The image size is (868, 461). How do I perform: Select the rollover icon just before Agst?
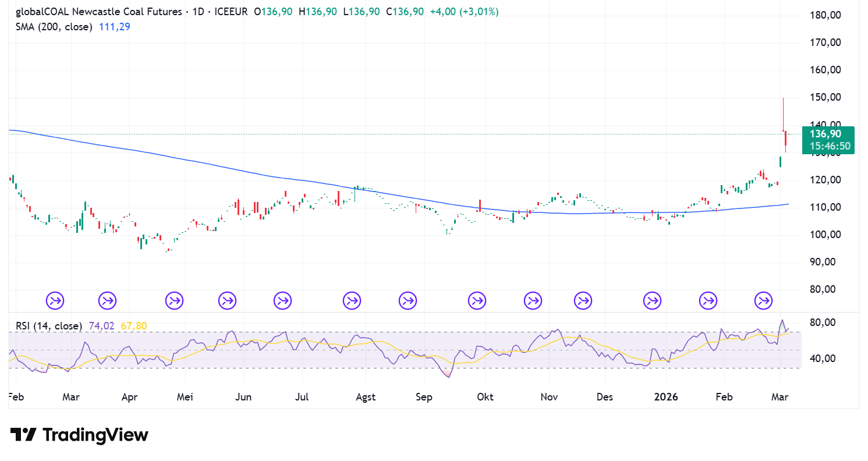point(352,301)
